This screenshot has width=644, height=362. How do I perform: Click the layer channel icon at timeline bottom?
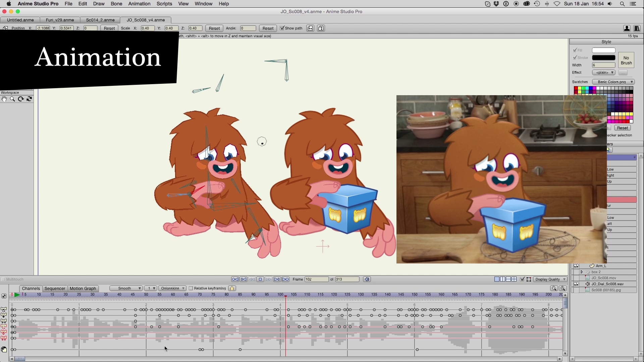click(x=4, y=350)
